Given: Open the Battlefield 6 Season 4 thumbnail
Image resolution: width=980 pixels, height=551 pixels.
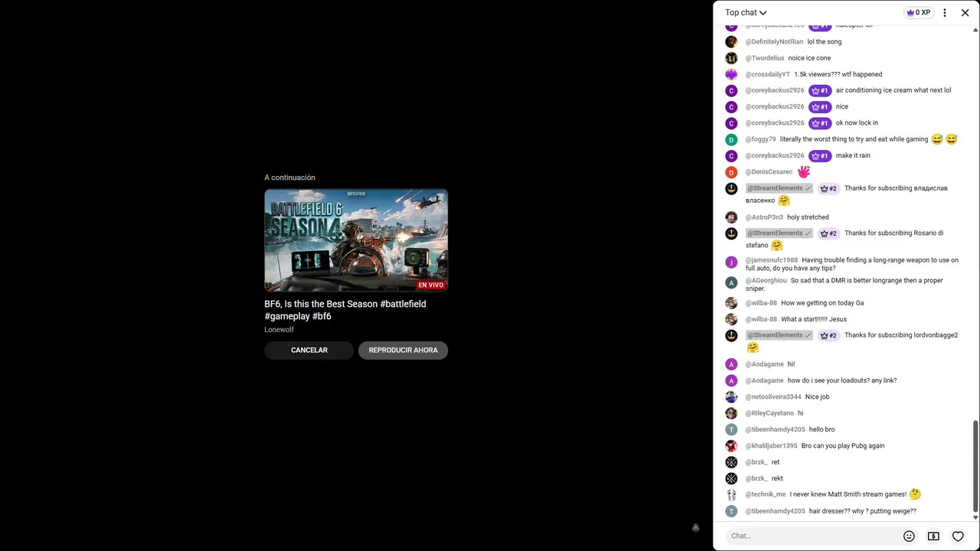Looking at the screenshot, I should pyautogui.click(x=356, y=240).
